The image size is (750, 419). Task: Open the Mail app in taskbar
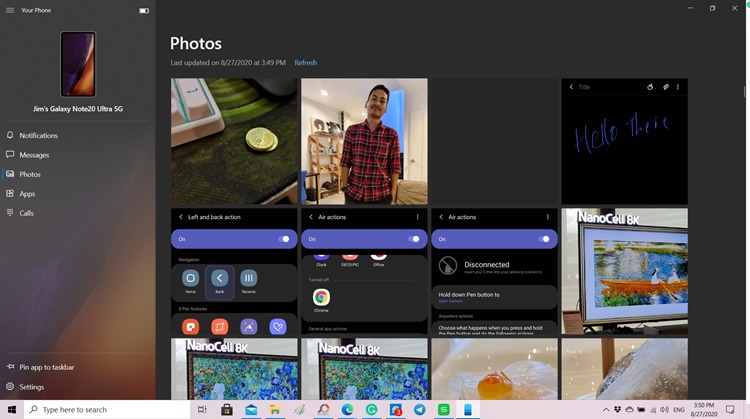[x=251, y=409]
